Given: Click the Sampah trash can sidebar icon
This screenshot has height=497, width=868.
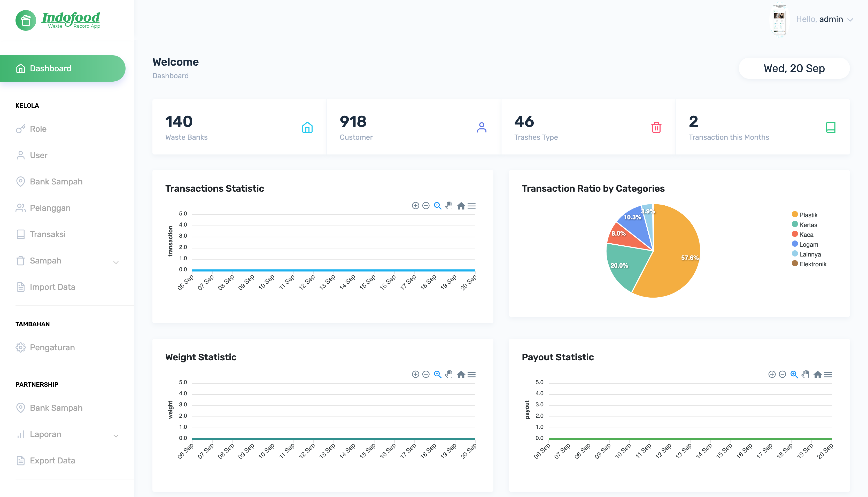Looking at the screenshot, I should pyautogui.click(x=20, y=261).
